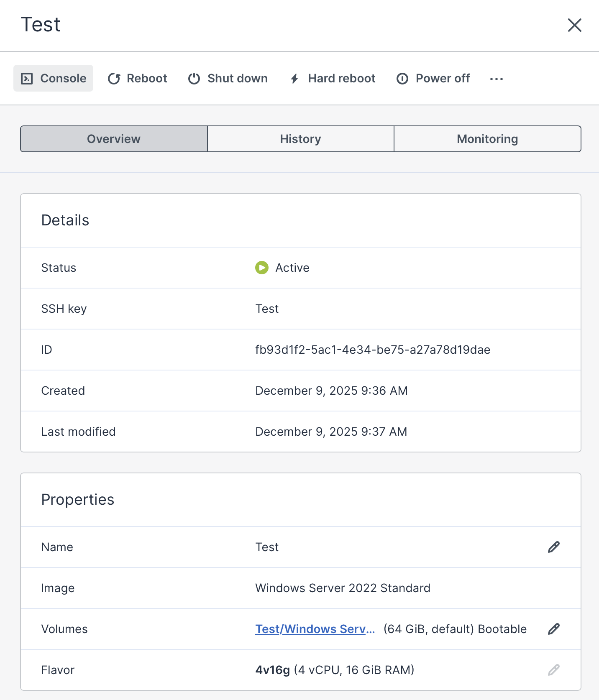599x700 pixels.
Task: Click the Shut down power icon
Action: pyautogui.click(x=194, y=79)
